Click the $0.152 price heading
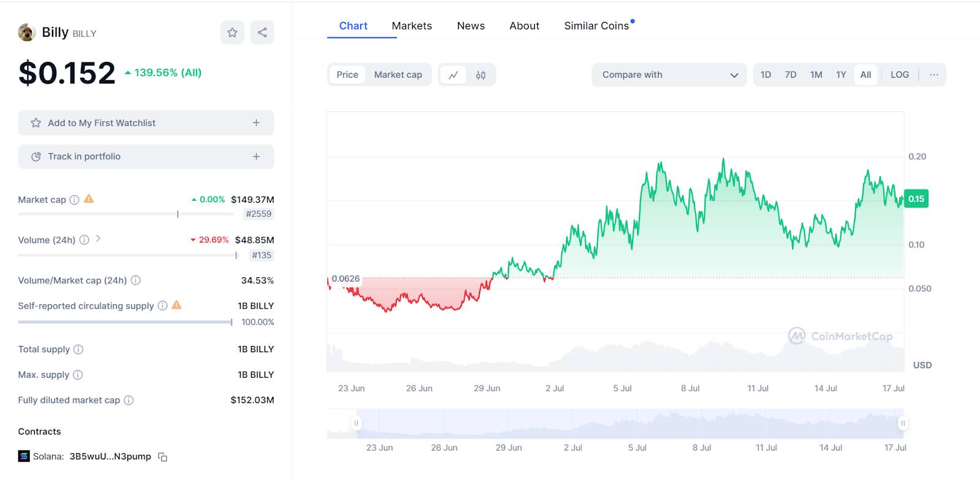The height and width of the screenshot is (480, 980). click(x=67, y=73)
